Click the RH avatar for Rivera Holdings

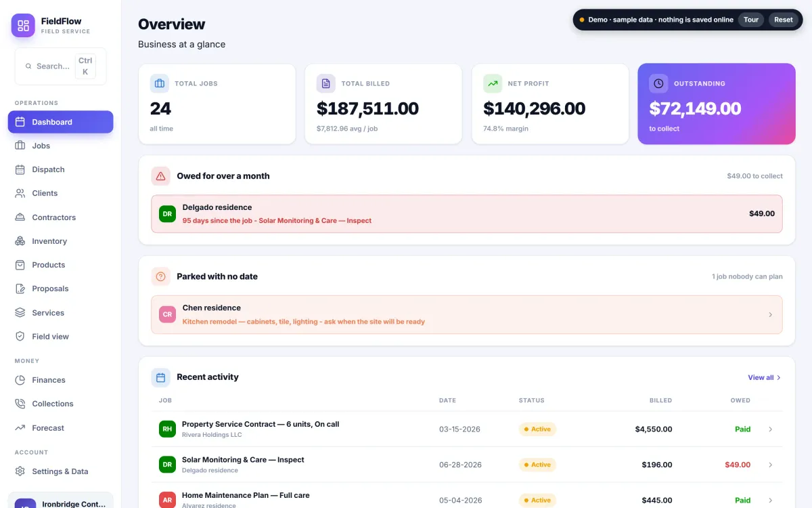[x=167, y=429]
